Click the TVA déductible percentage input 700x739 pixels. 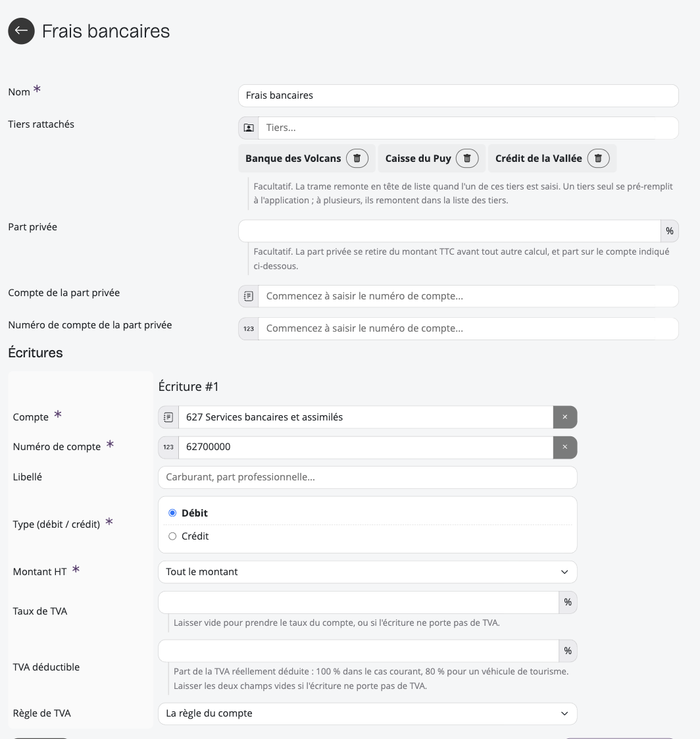click(359, 651)
